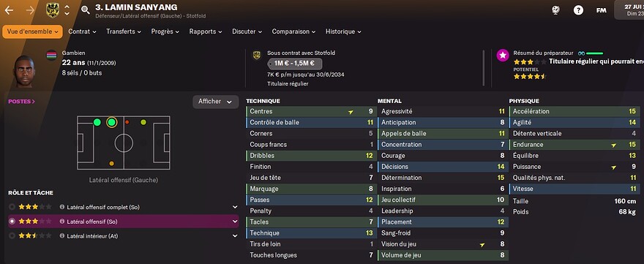Click the search magnifier icon
Screen dimensions: 644x264
(x=86, y=10)
